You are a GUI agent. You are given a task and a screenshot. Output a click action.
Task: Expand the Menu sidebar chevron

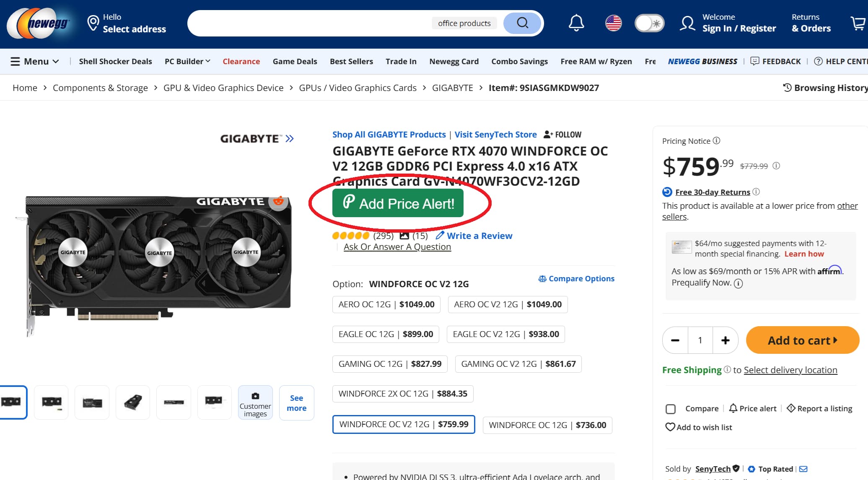pyautogui.click(x=57, y=61)
